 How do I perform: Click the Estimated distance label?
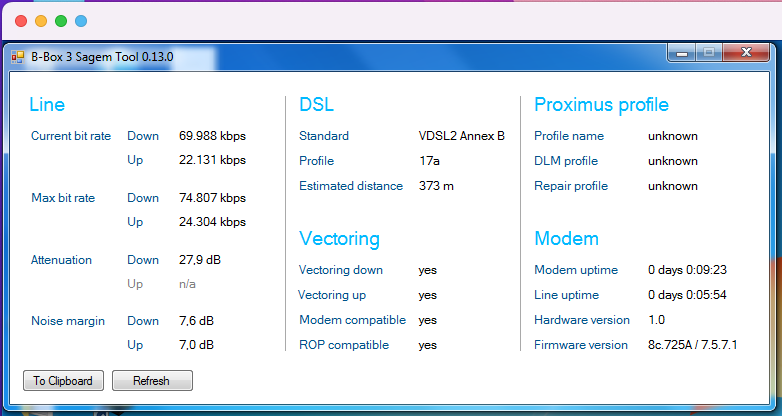351,186
